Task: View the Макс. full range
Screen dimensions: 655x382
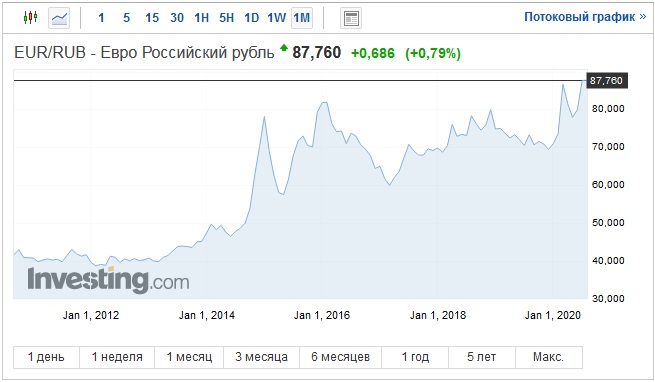Action: 549,357
